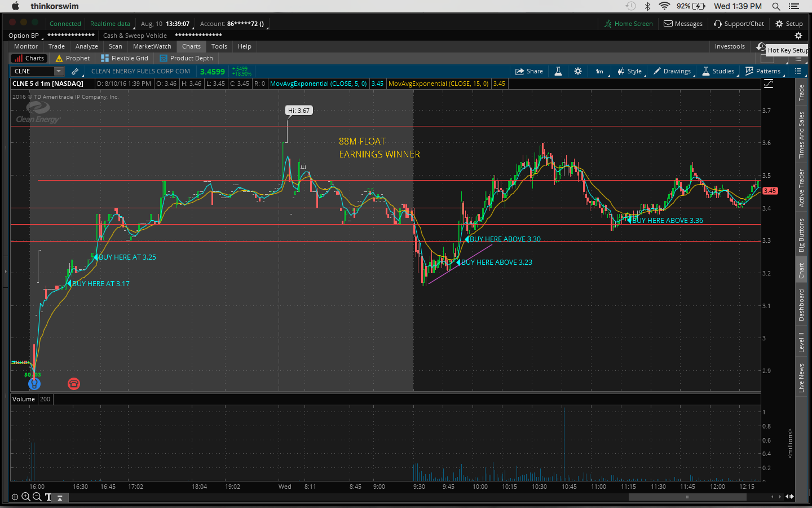Zoom in with magnifier plus icon
812x508 pixels.
point(26,497)
